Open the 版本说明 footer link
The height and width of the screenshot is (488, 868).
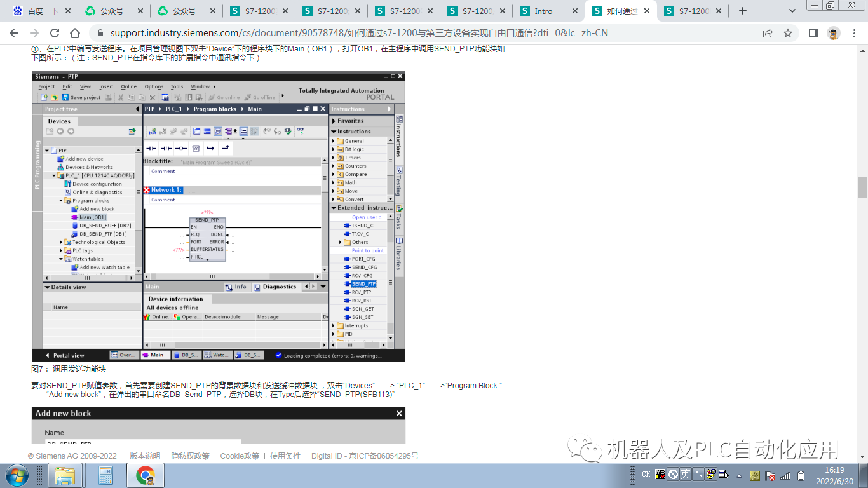145,456
